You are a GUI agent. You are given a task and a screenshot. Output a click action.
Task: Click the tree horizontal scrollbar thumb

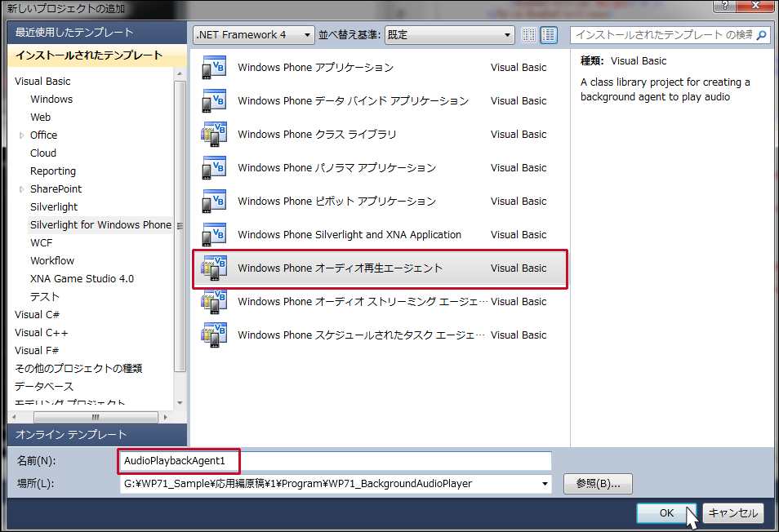96,418
